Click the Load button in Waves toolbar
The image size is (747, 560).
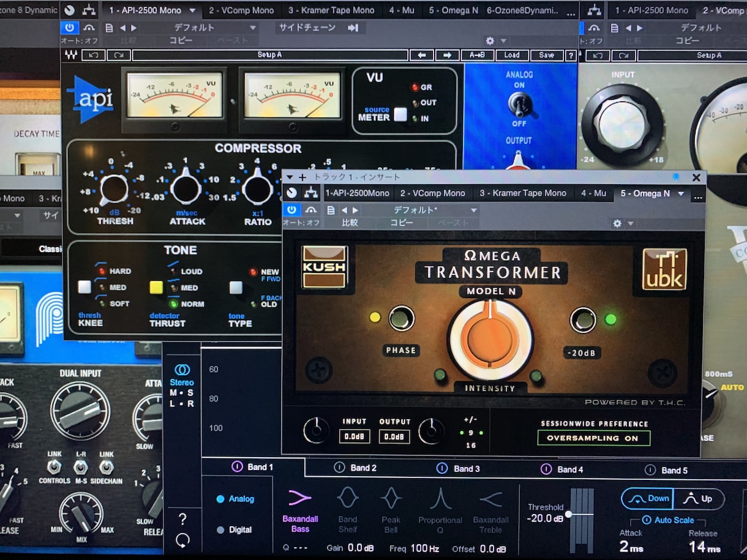click(x=512, y=55)
